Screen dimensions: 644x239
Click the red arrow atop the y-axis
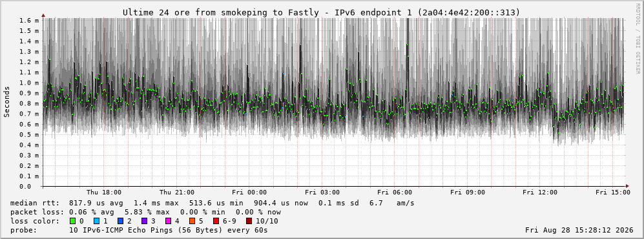point(43,16)
